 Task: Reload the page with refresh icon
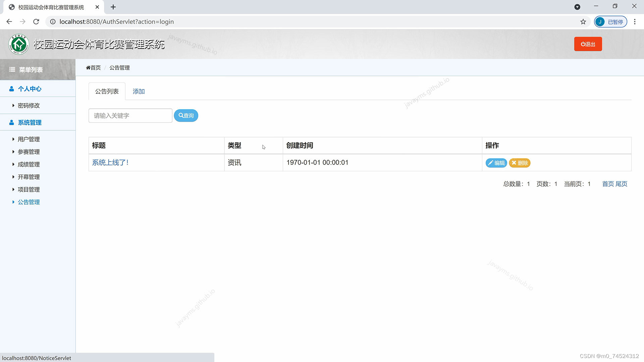click(x=36, y=22)
